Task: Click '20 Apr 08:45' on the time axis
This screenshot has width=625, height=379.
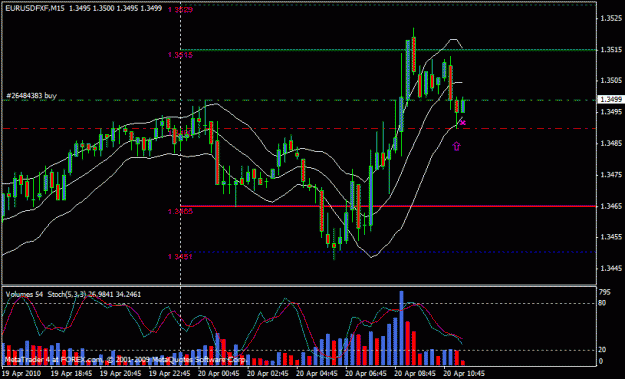Action: 415,373
